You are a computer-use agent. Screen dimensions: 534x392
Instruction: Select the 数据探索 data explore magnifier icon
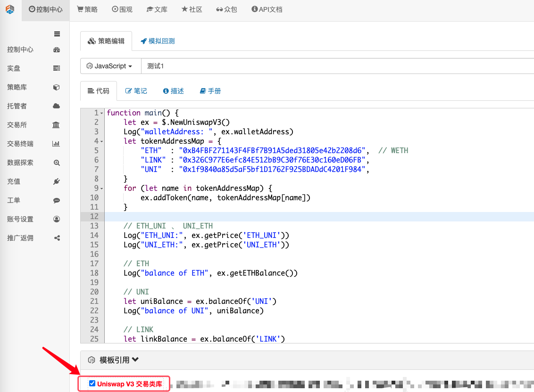click(x=56, y=162)
